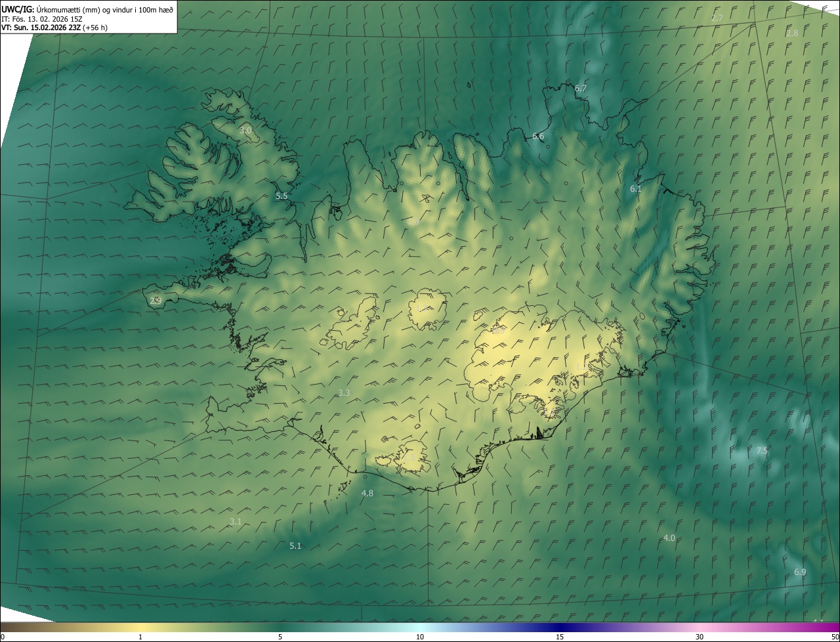Click the map value label 4.0
The width and height of the screenshot is (840, 642).
click(x=669, y=538)
